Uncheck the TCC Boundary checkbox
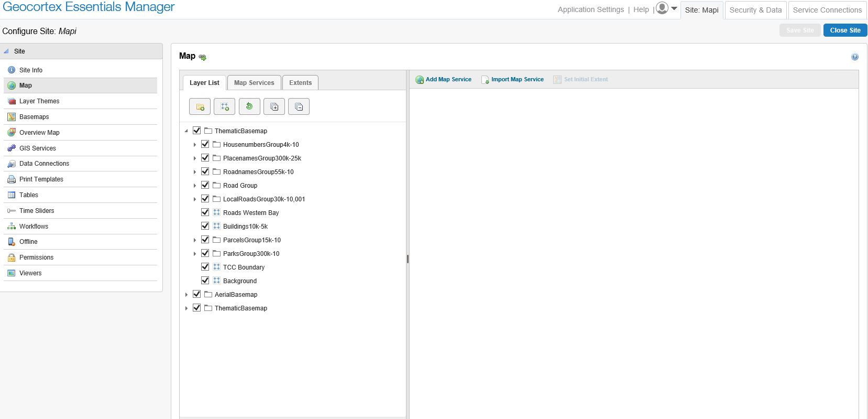This screenshot has height=419, width=868. 205,267
